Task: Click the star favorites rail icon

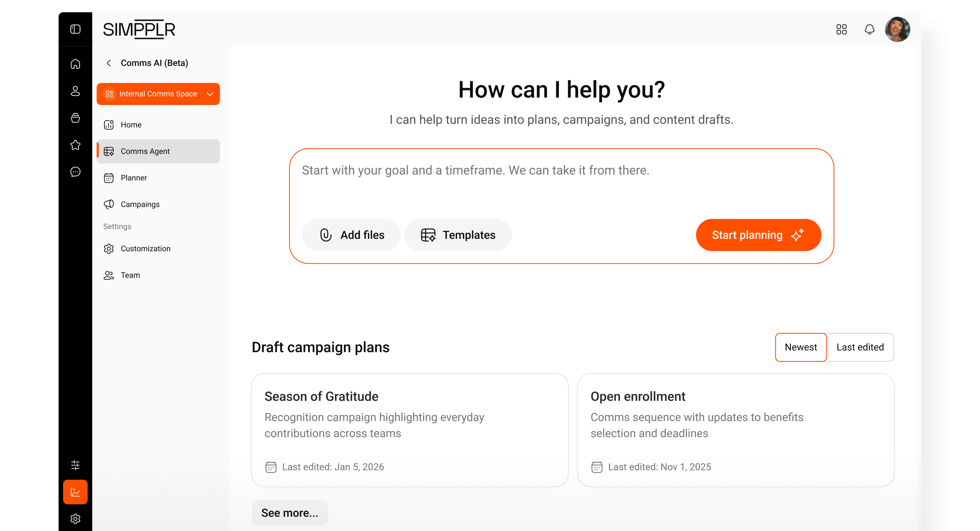Action: [75, 145]
